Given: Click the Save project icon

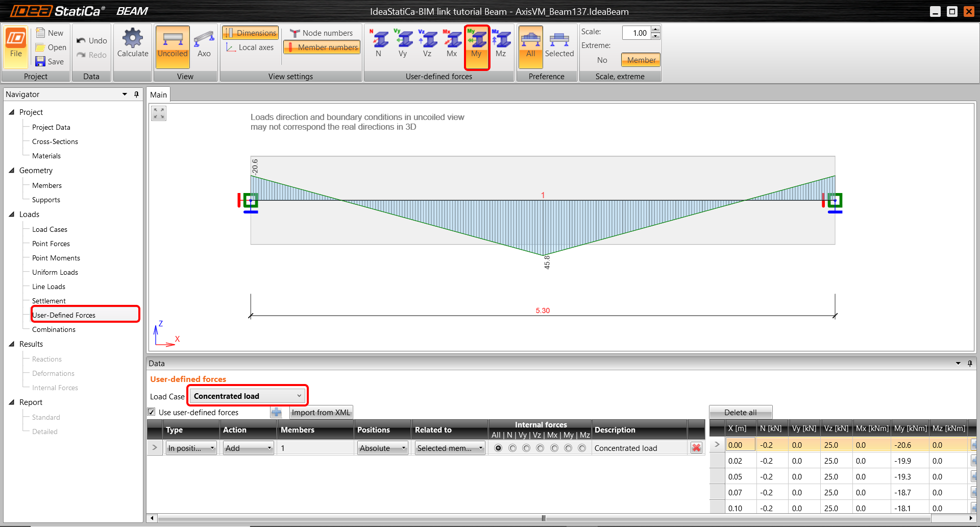Looking at the screenshot, I should [x=40, y=61].
